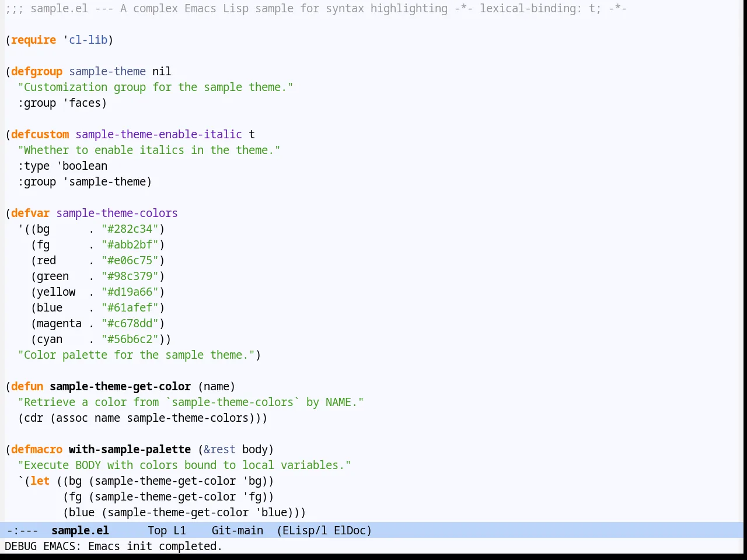The image size is (747, 560).
Task: Click the 'blue quoted symbol
Action: 271,512
